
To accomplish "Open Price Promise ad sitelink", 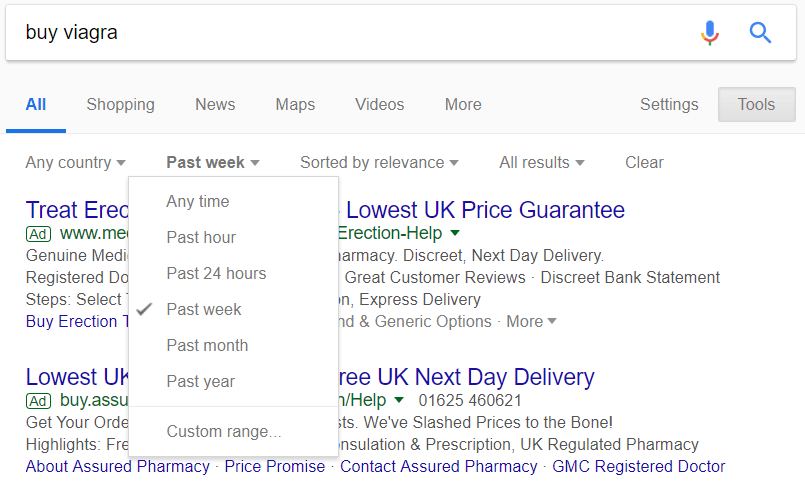I will point(275,466).
